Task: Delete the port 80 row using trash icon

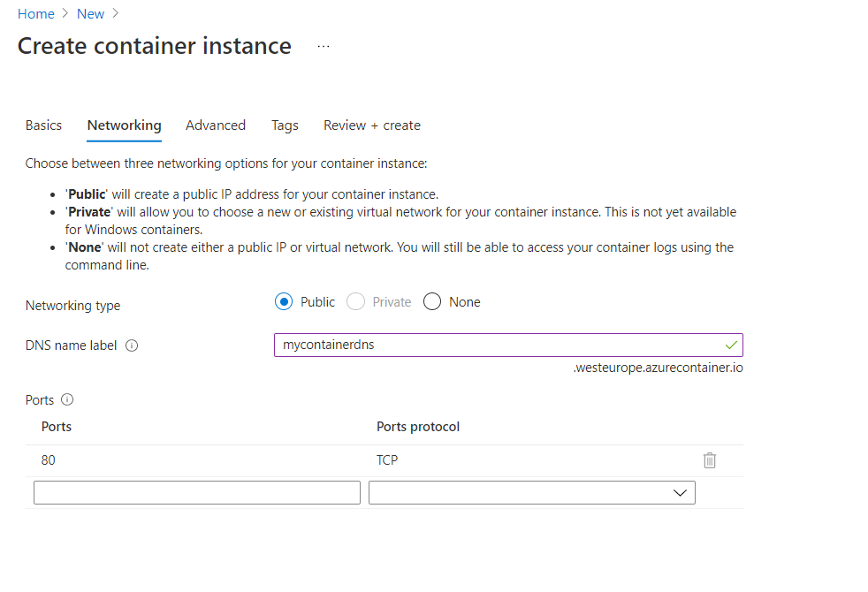Action: [709, 460]
